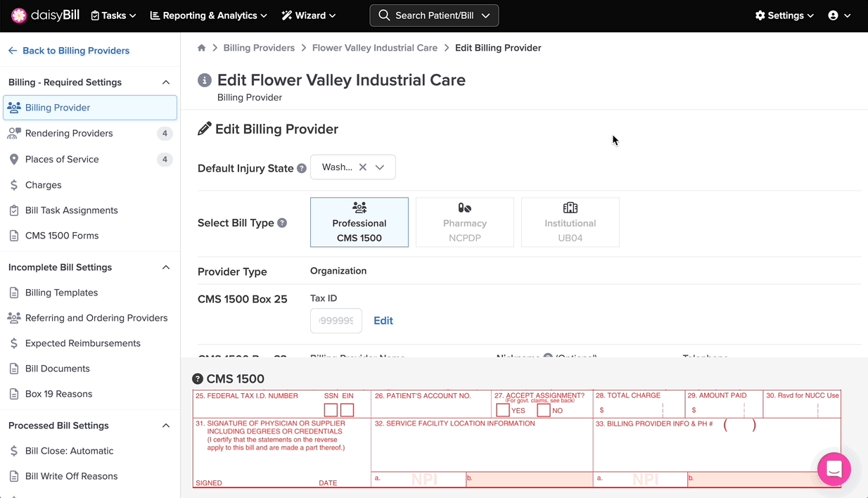Expand the Default Injury State dropdown
This screenshot has width=868, height=498.
pyautogui.click(x=380, y=167)
